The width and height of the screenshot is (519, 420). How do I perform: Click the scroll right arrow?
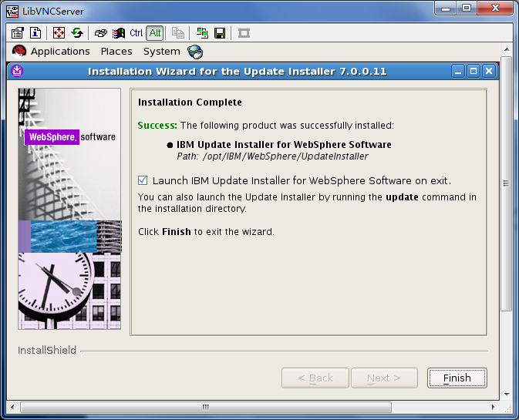pyautogui.click(x=494, y=407)
